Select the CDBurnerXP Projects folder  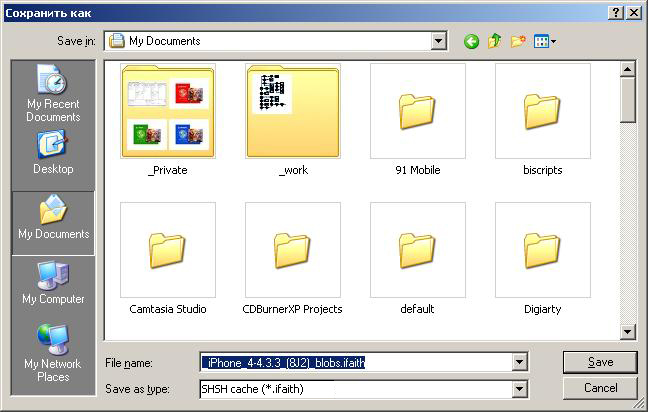[x=293, y=250]
